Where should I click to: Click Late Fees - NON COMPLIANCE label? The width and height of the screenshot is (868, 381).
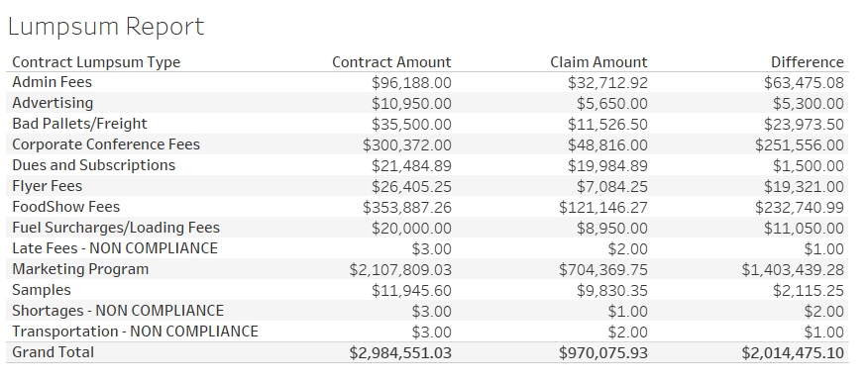tap(115, 248)
